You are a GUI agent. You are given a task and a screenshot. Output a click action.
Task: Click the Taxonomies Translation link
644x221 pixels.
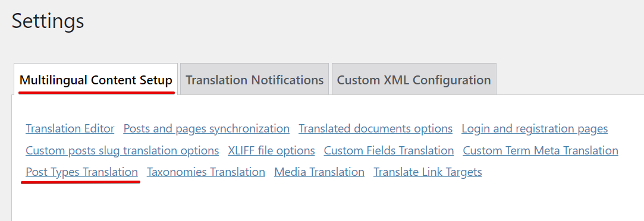pyautogui.click(x=206, y=172)
